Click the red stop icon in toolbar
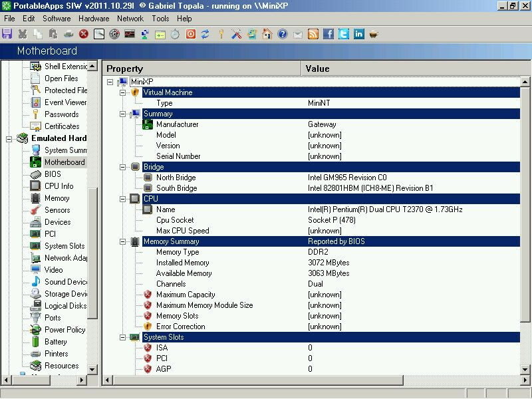532x399 pixels. (x=84, y=34)
